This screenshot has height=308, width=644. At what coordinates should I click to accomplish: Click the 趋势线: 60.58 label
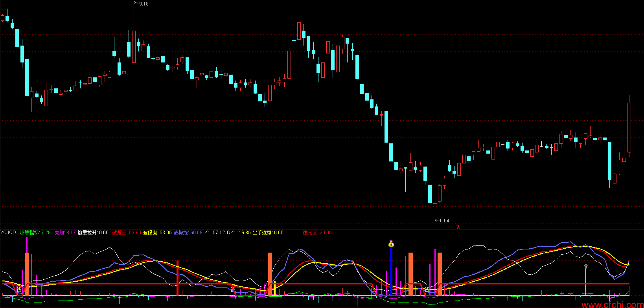pos(188,233)
